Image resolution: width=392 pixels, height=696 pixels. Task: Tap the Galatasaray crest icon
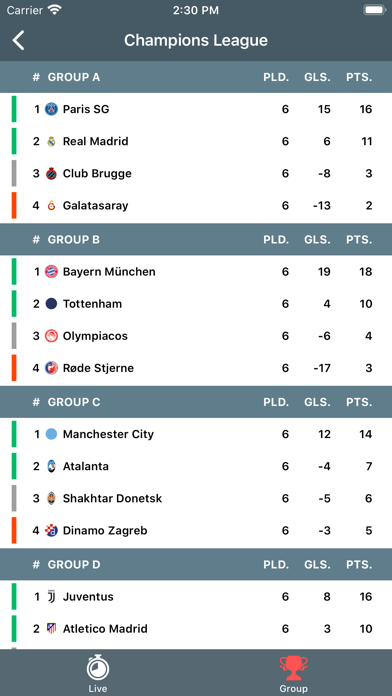point(51,206)
